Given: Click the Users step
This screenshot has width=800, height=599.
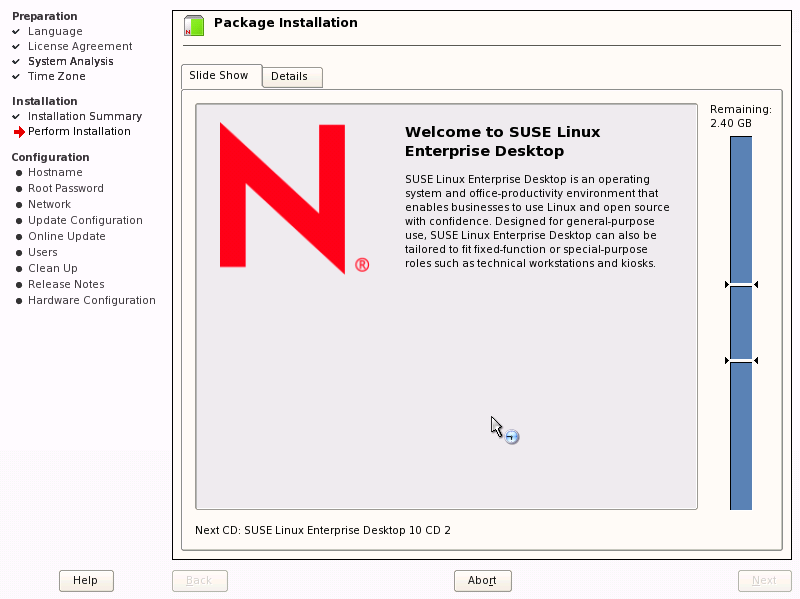Looking at the screenshot, I should (43, 253).
